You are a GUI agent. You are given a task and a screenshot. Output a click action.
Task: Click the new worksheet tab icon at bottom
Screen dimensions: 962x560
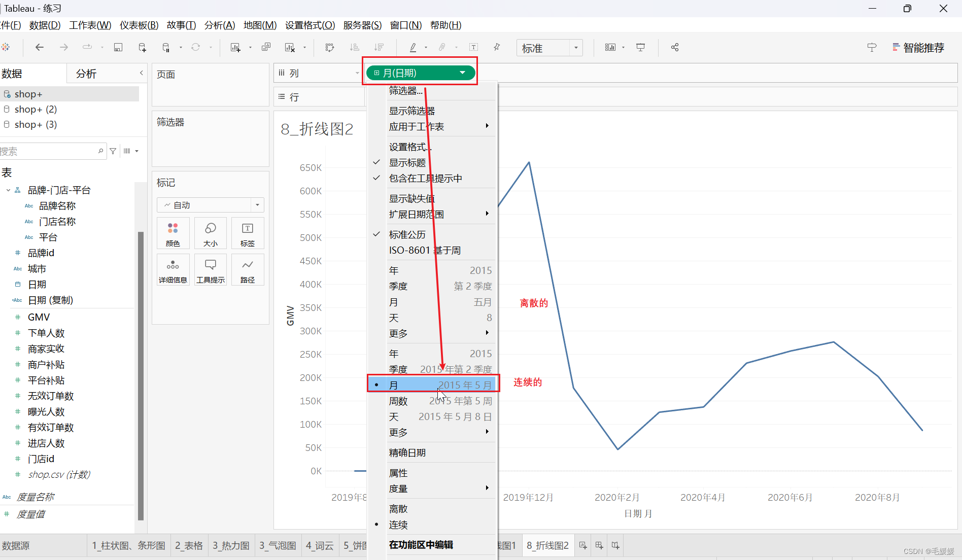coord(583,546)
